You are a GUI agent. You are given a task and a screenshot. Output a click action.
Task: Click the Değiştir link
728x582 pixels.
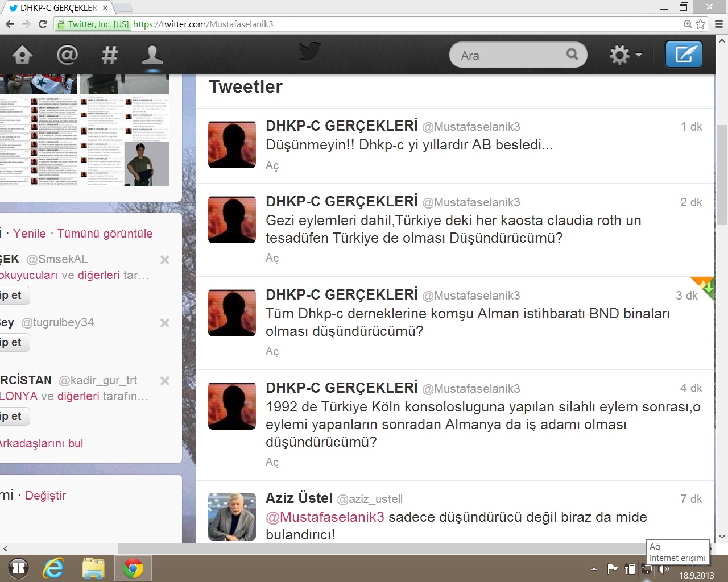[x=45, y=496]
